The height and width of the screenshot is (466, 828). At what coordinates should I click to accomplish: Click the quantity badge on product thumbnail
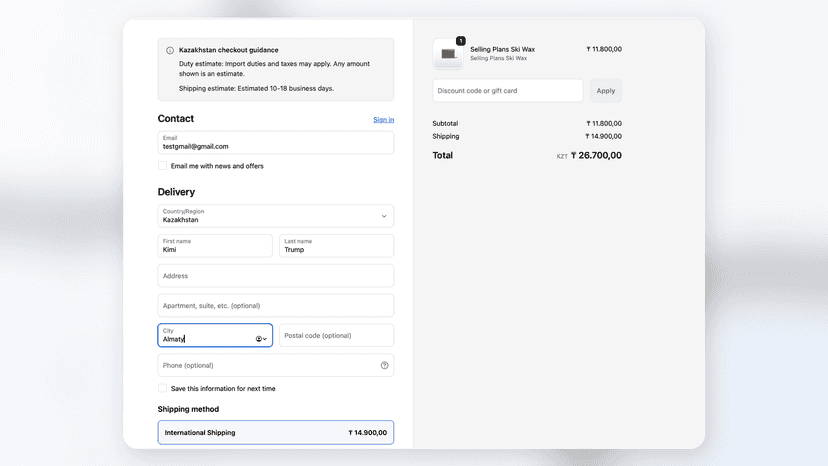[460, 41]
